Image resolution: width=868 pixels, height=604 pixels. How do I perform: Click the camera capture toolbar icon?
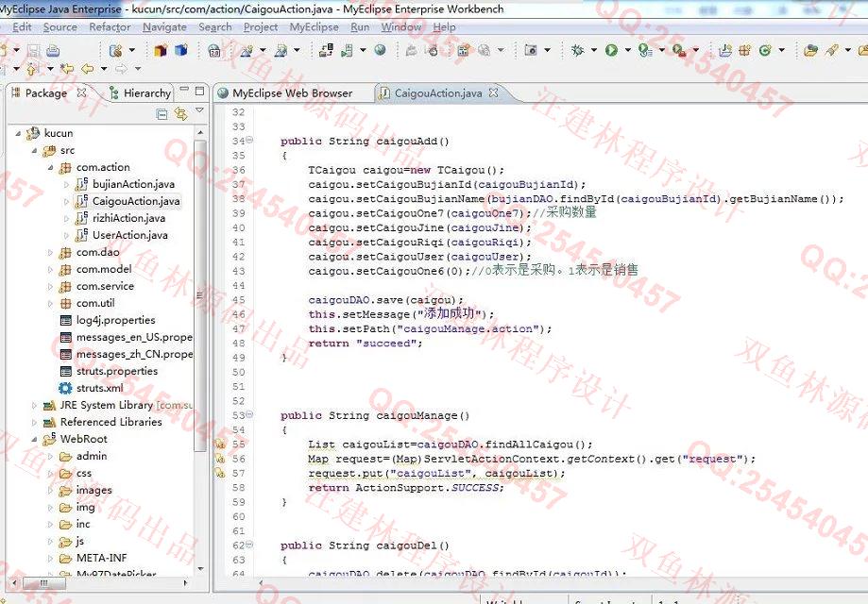coord(531,50)
